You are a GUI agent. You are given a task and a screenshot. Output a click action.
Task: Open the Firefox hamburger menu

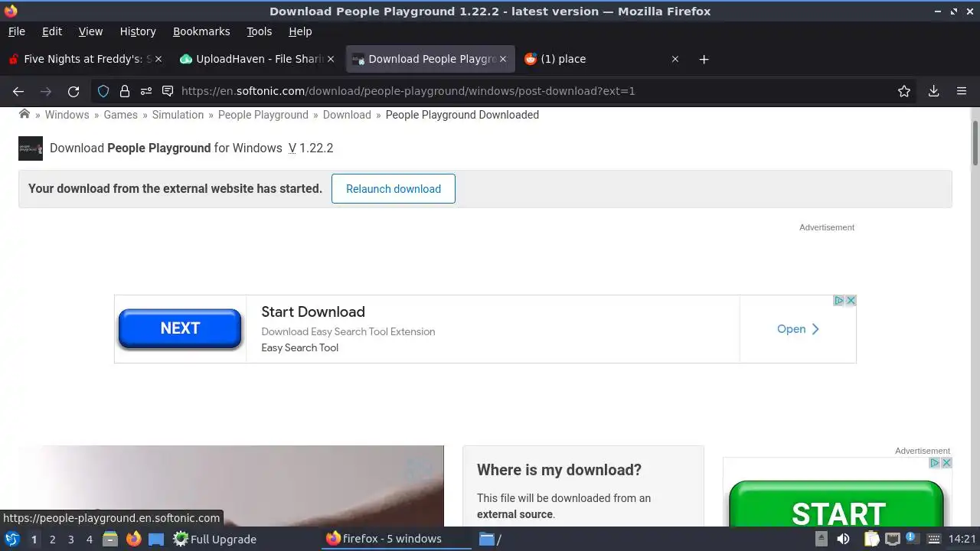pos(962,91)
